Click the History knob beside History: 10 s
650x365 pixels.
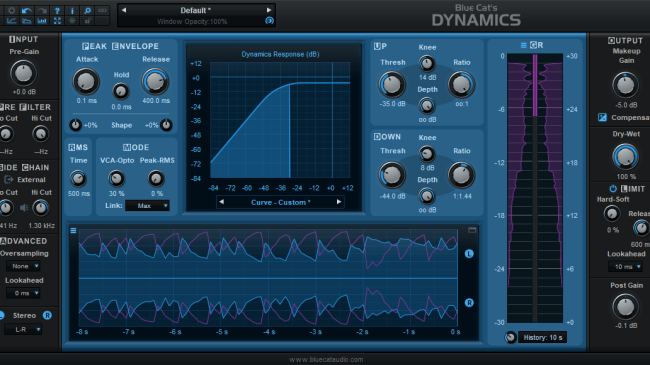pyautogui.click(x=510, y=338)
